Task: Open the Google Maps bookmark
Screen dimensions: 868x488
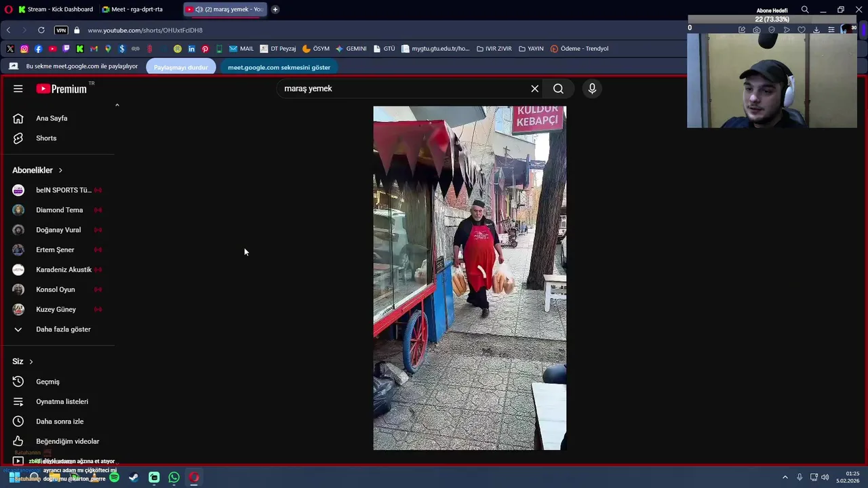Action: (108, 49)
